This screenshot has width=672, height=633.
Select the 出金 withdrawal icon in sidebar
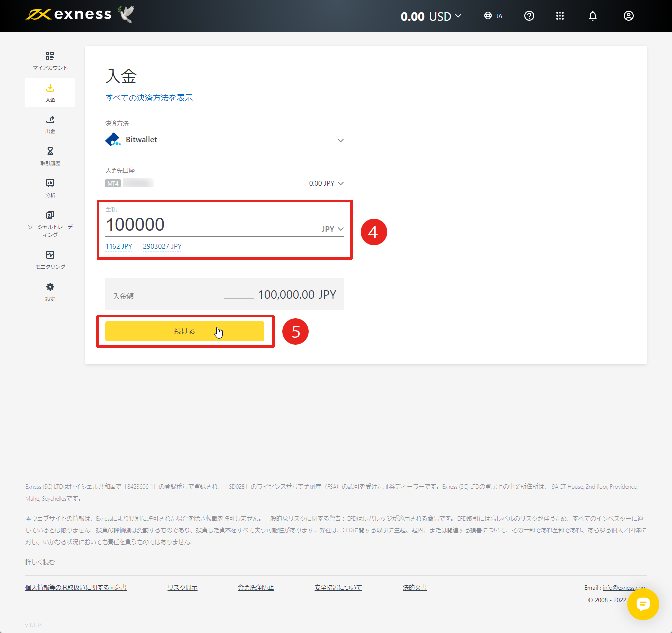(x=50, y=124)
